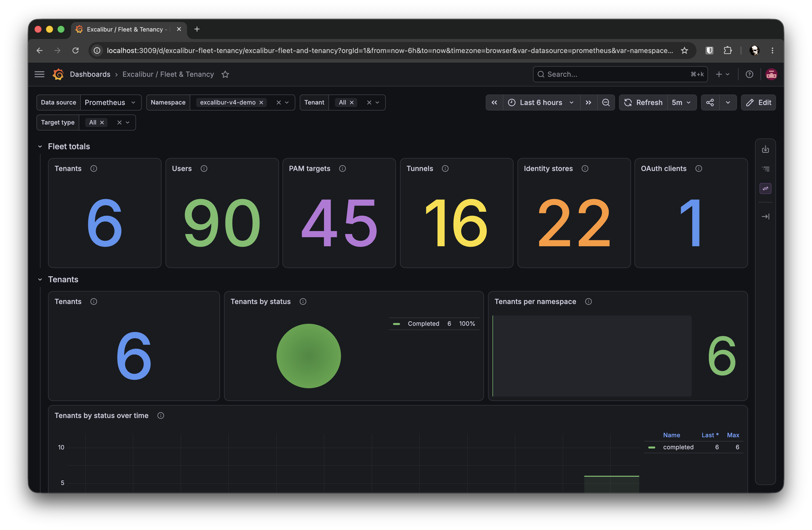Click the share dashboard icon
812x530 pixels.
click(710, 102)
